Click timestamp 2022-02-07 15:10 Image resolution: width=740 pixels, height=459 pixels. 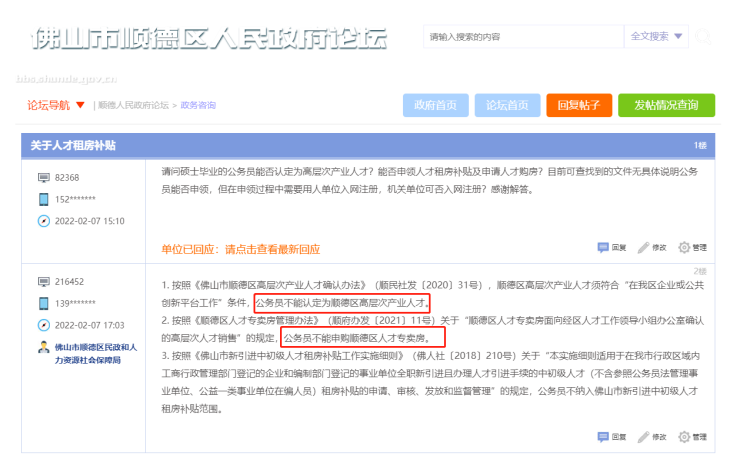tap(90, 221)
